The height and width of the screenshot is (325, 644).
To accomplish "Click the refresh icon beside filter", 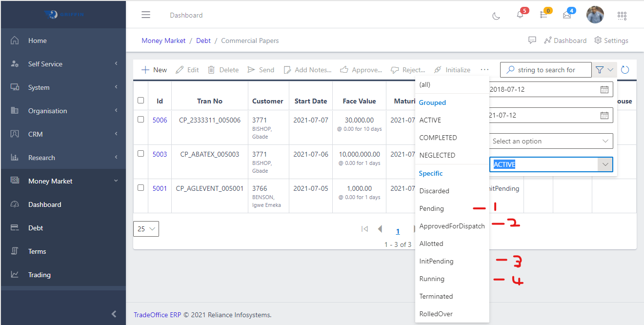I will 625,70.
